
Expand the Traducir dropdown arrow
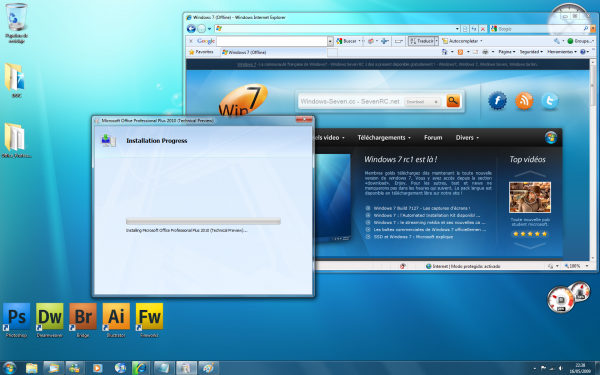tap(436, 41)
